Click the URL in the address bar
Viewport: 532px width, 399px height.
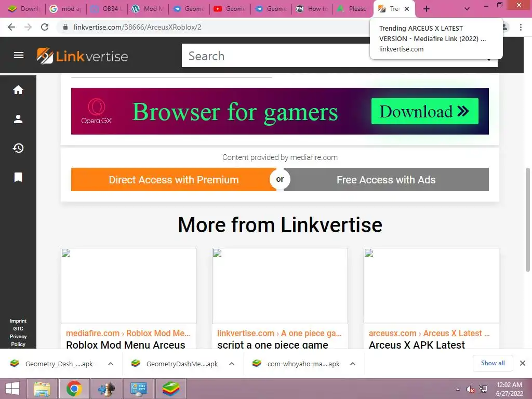137,27
